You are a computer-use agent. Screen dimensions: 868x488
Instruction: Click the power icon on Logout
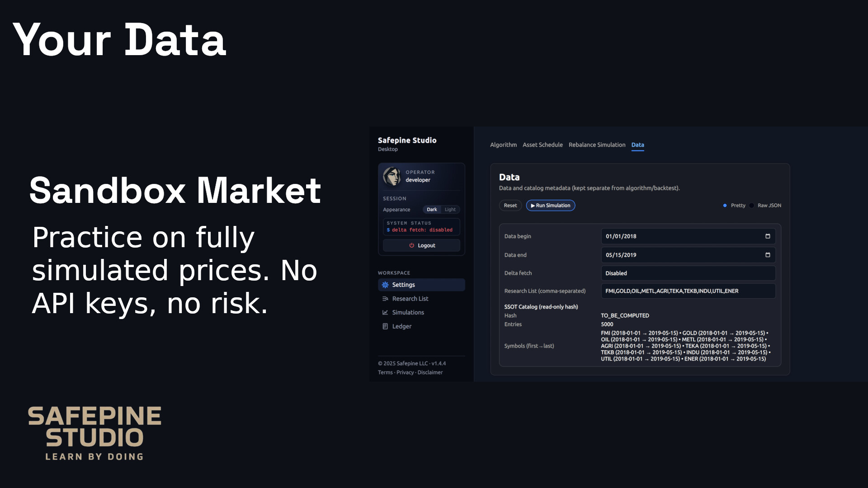click(411, 245)
